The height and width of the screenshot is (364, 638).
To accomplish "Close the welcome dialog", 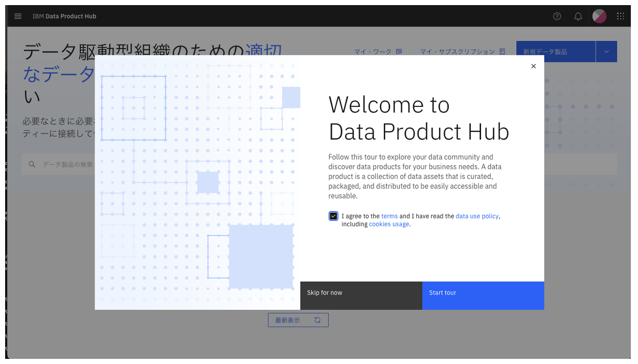I will pyautogui.click(x=534, y=66).
